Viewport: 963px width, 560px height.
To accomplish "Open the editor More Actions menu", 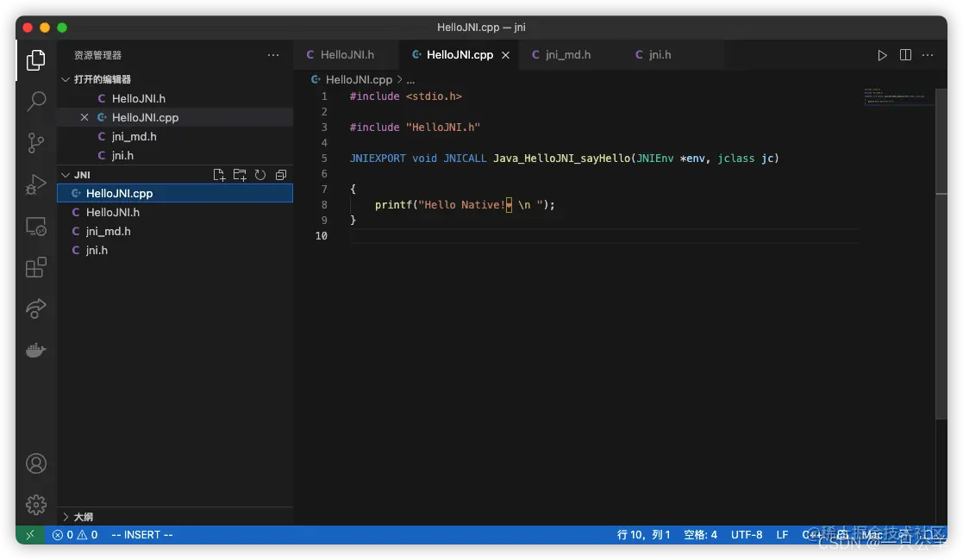I will pyautogui.click(x=928, y=54).
